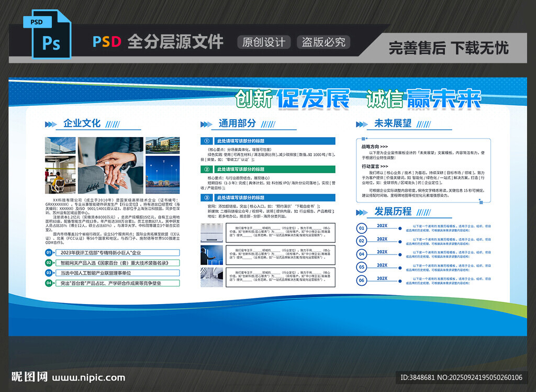
Task: Click timeline circle 04
Action: pyautogui.click(x=362, y=254)
